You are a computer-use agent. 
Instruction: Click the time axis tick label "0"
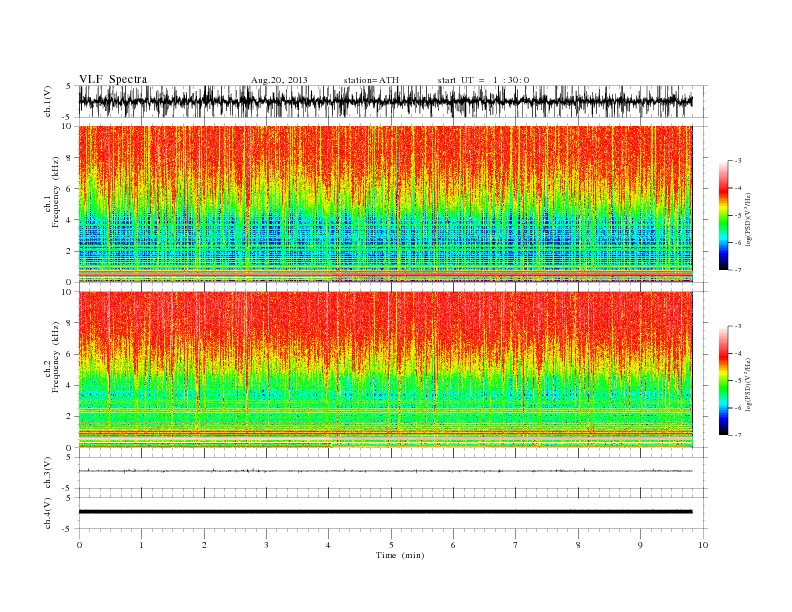point(79,545)
